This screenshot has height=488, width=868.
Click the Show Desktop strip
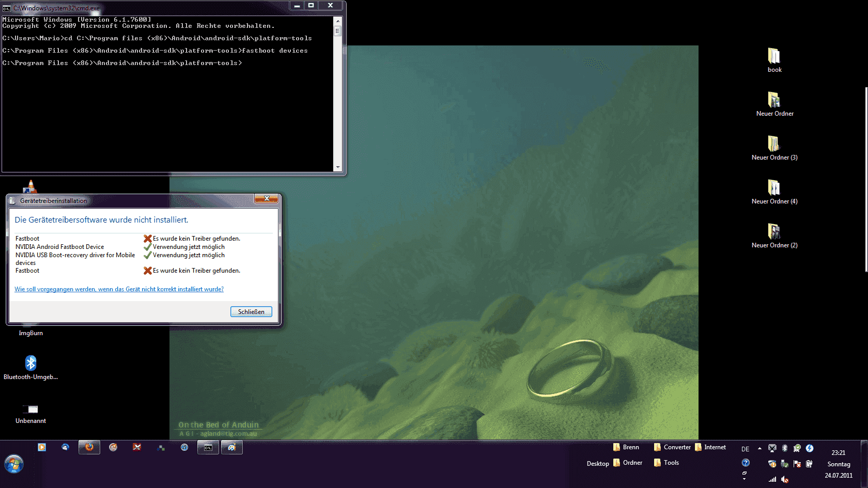[864, 464]
